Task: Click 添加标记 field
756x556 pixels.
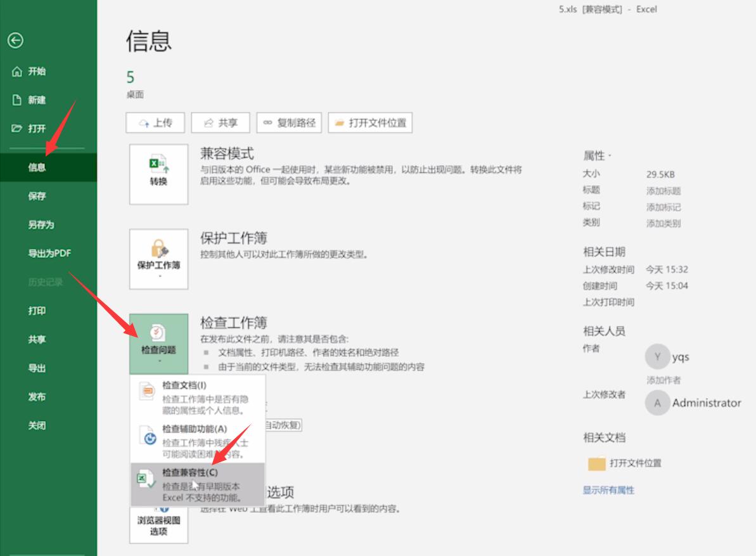Action: click(663, 207)
